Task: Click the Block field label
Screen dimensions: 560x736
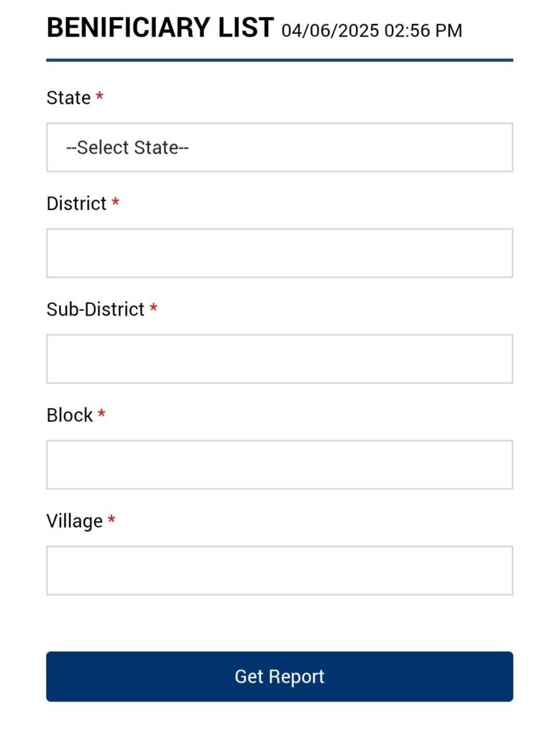Action: click(70, 415)
